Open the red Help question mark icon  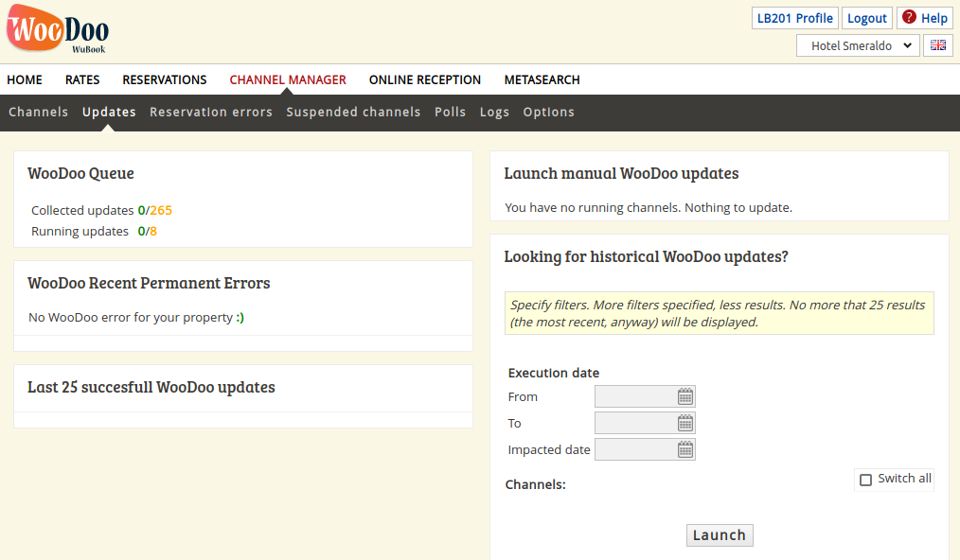coord(909,17)
